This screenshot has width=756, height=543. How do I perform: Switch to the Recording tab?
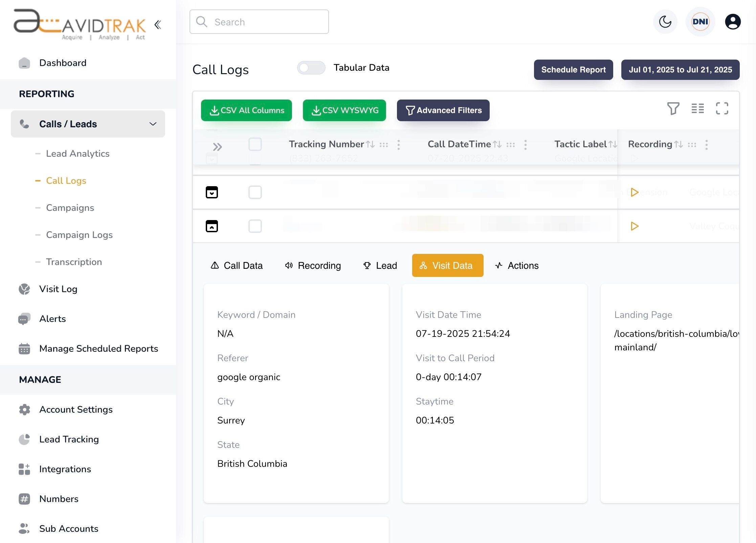point(313,265)
